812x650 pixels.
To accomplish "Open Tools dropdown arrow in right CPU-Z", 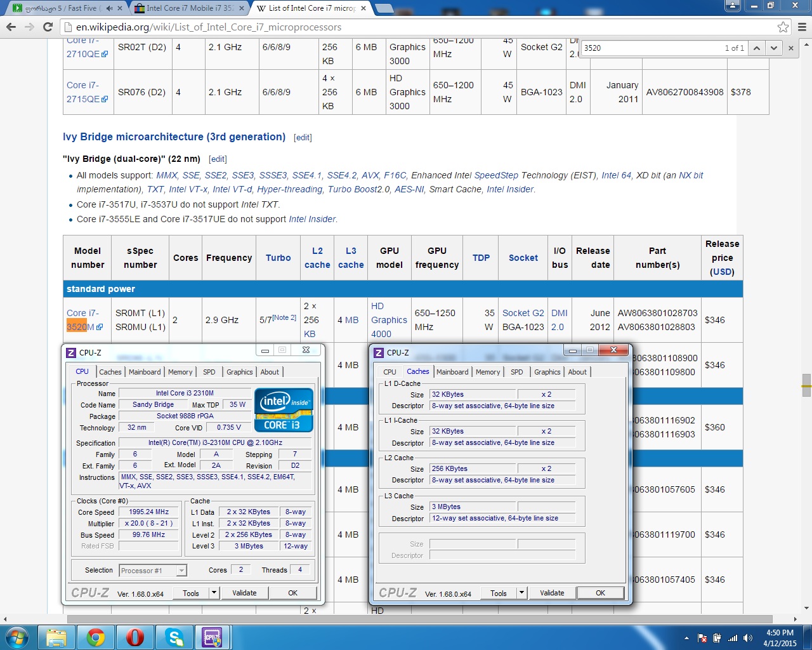I will (x=521, y=593).
